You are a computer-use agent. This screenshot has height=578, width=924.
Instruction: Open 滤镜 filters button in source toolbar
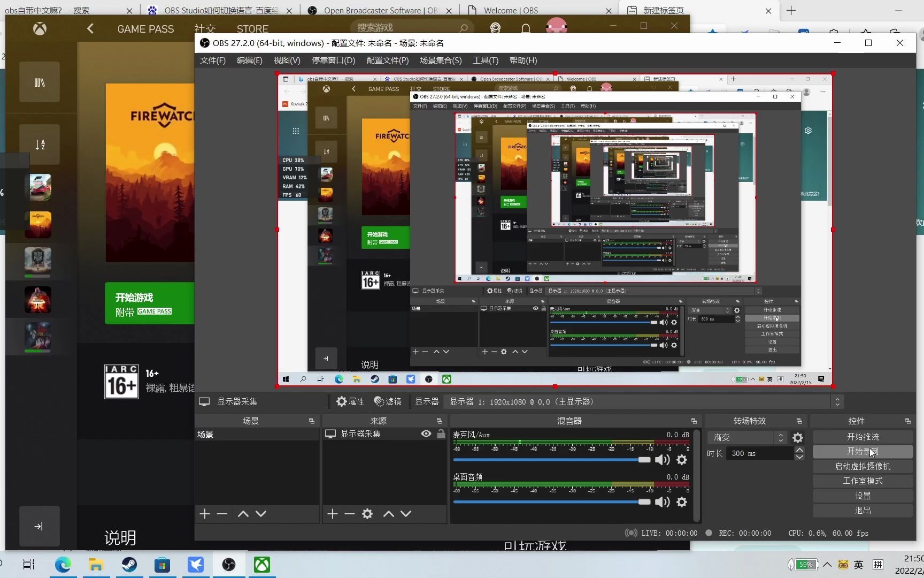388,402
